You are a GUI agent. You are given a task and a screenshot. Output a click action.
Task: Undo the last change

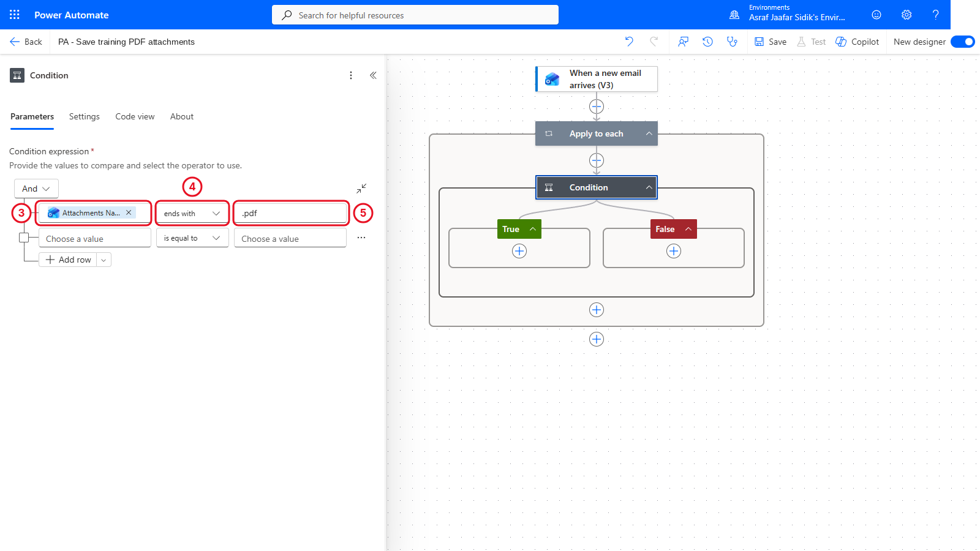(629, 42)
